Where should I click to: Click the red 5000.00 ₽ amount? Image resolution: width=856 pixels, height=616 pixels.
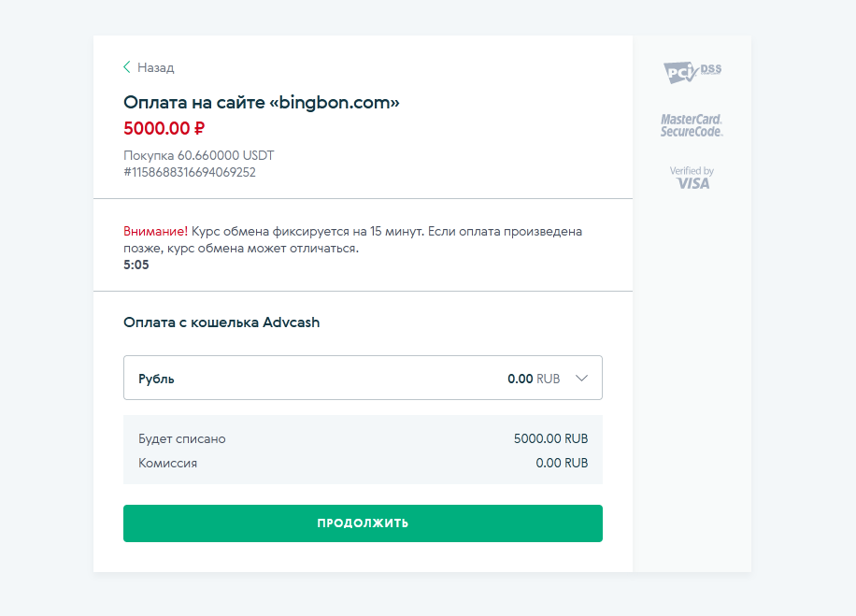click(x=164, y=128)
